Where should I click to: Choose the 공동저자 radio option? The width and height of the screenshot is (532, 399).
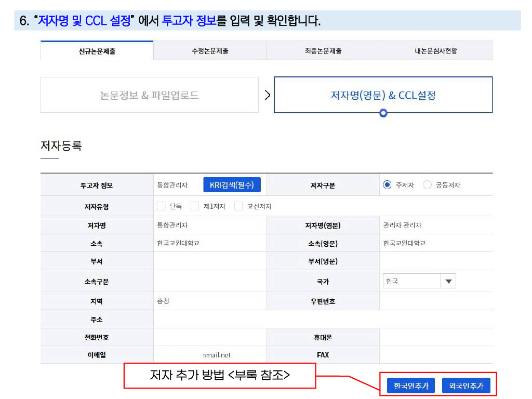pyautogui.click(x=428, y=185)
